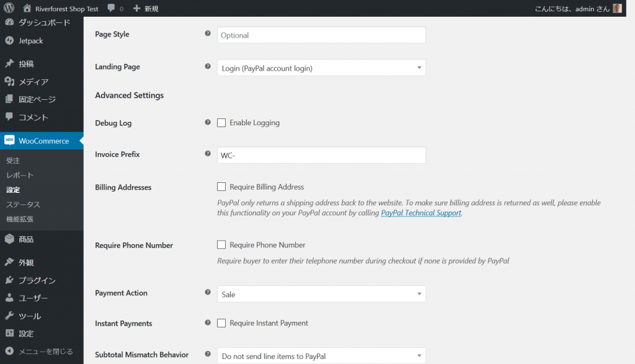Click the Payment Action help icon
Viewport: 635px width, 364px height.
(208, 293)
